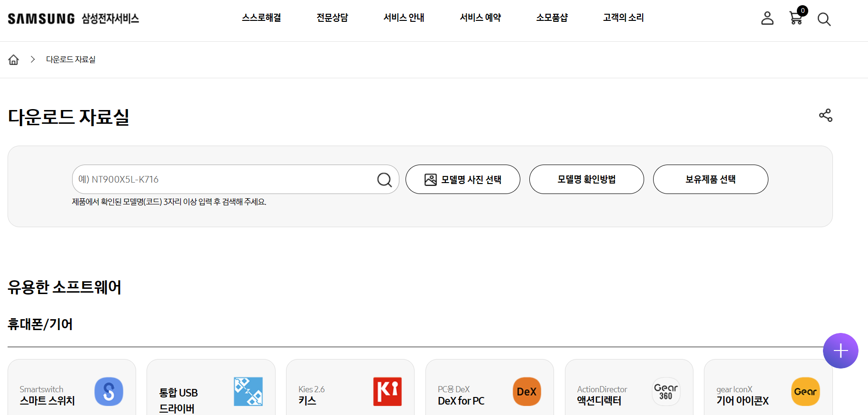Click the magnifier icon inside model search box
The height and width of the screenshot is (415, 868).
click(x=384, y=180)
